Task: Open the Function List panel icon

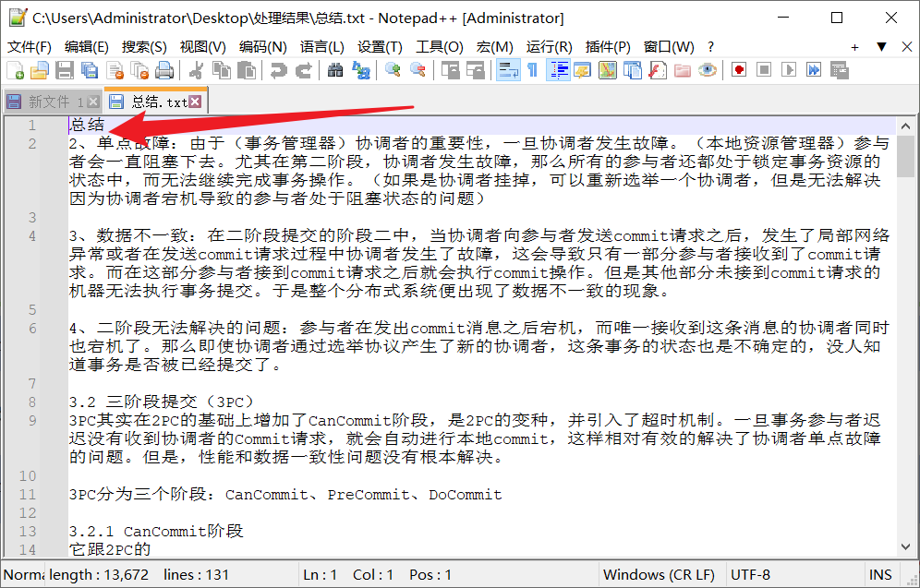Action: [x=658, y=70]
